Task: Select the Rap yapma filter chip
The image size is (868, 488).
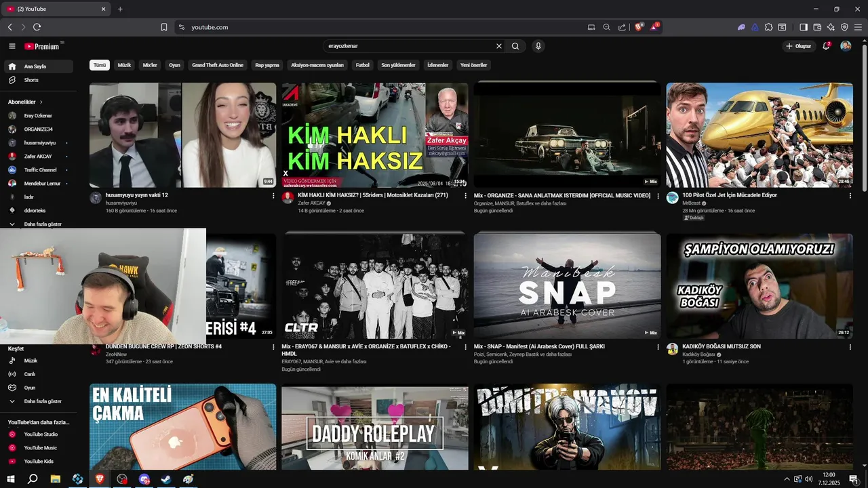Action: pos(267,65)
